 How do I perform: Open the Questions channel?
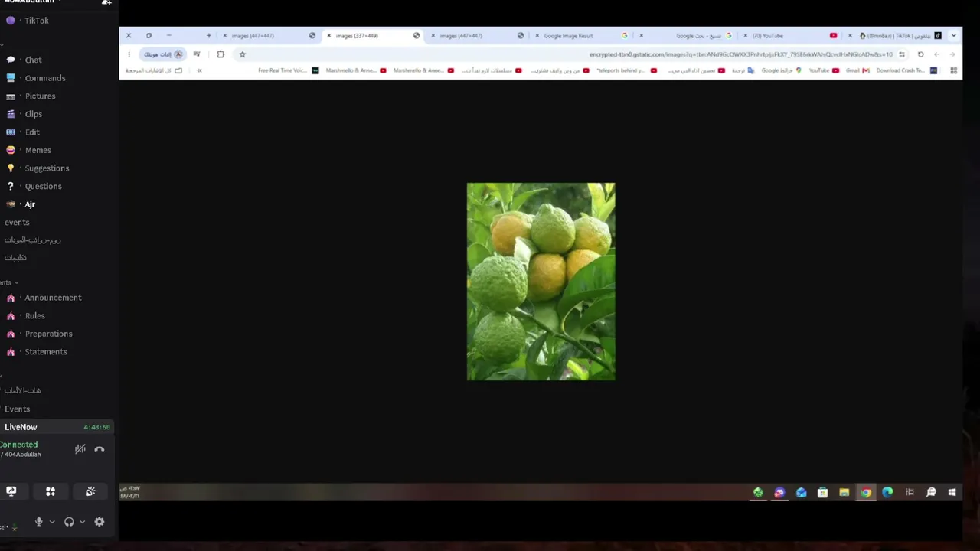point(43,187)
